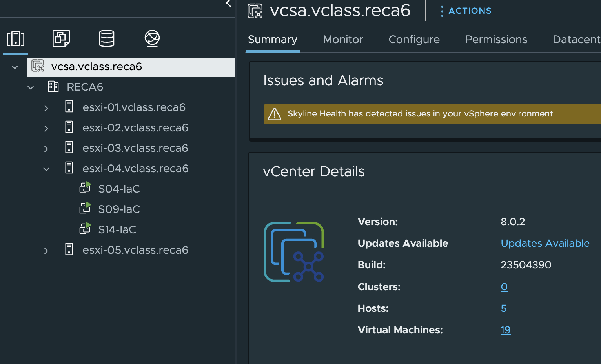Image resolution: width=601 pixels, height=364 pixels.
Task: Open the Permissions tab
Action: (x=496, y=40)
